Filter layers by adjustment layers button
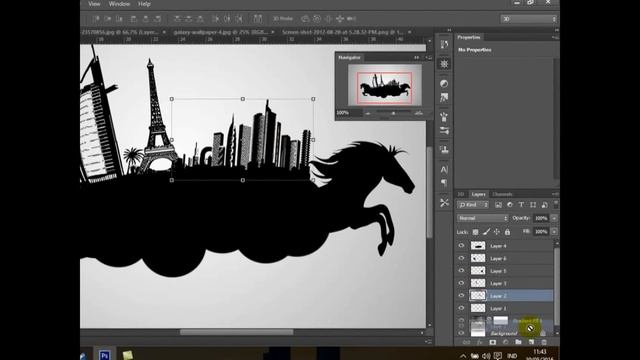This screenshot has height=360, width=640. coord(510,205)
